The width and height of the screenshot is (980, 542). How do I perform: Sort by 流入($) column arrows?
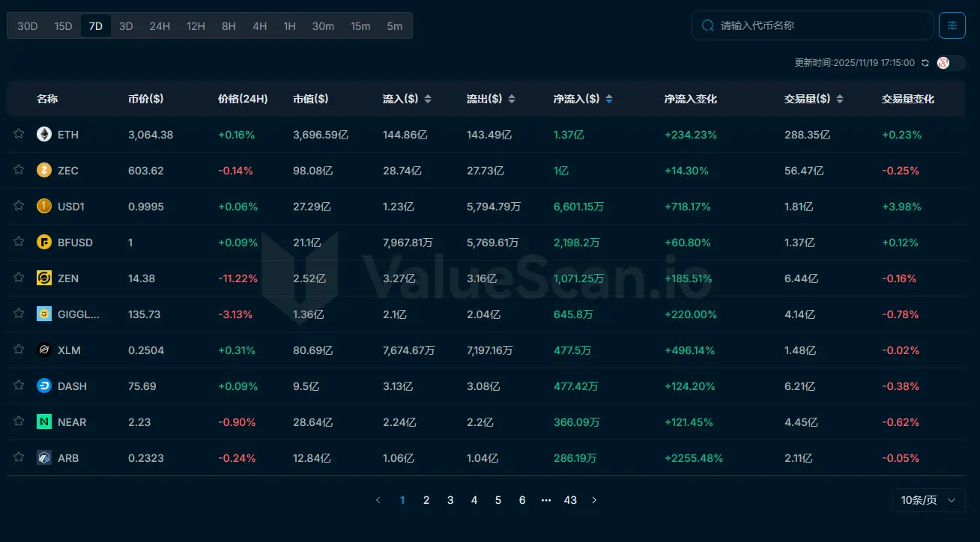tap(428, 99)
